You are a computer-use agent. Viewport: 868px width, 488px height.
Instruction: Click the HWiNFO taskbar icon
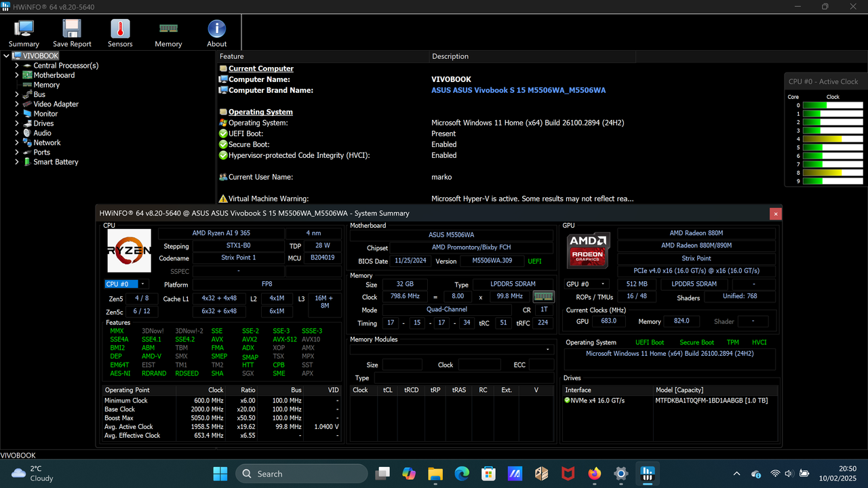[647, 473]
